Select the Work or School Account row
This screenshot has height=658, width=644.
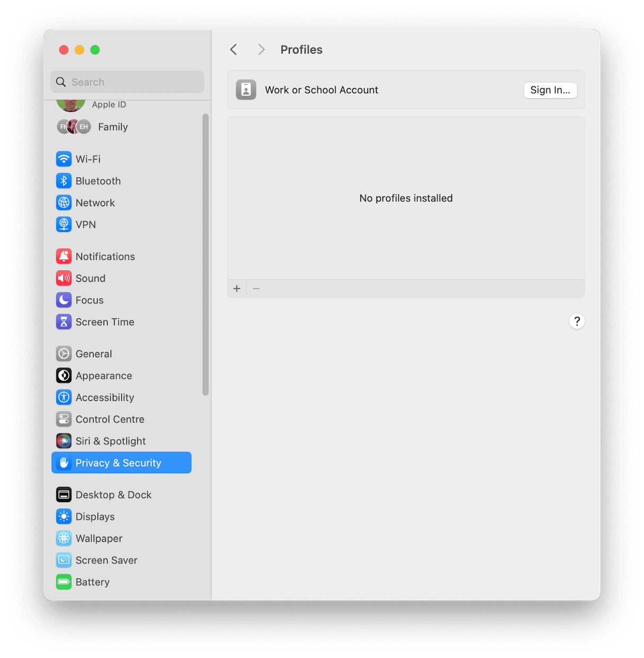371,90
